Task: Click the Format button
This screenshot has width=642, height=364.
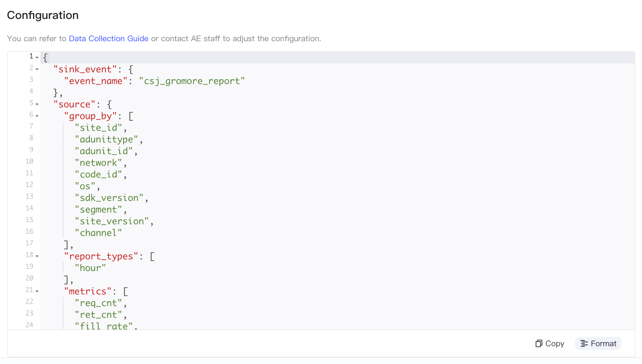Action: 598,343
